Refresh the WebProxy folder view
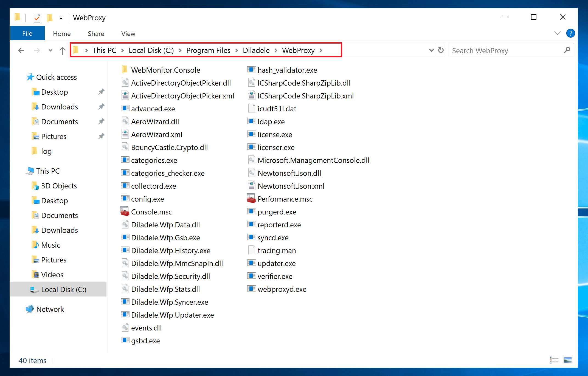 (441, 50)
